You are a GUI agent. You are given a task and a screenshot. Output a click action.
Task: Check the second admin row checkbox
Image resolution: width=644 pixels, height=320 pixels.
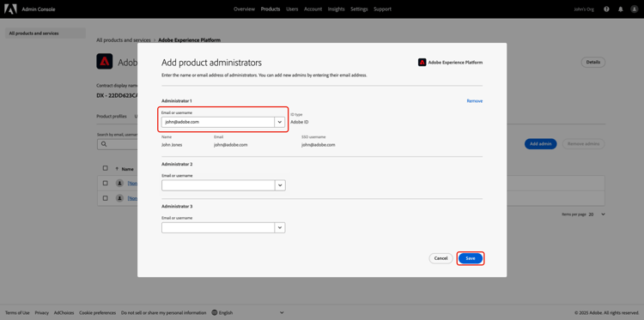(106, 197)
